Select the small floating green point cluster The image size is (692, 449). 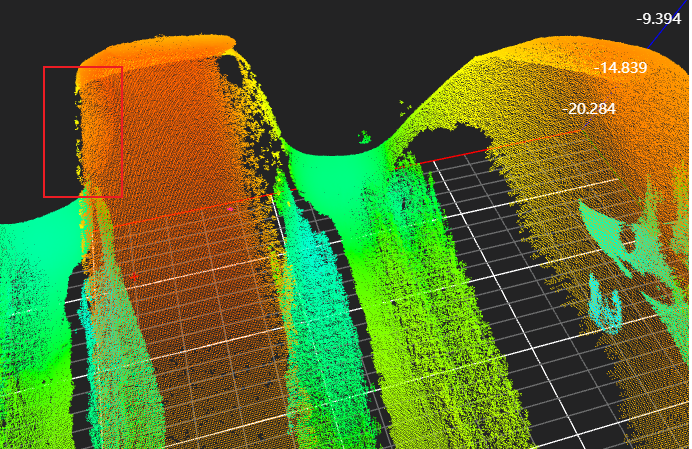coord(365,138)
